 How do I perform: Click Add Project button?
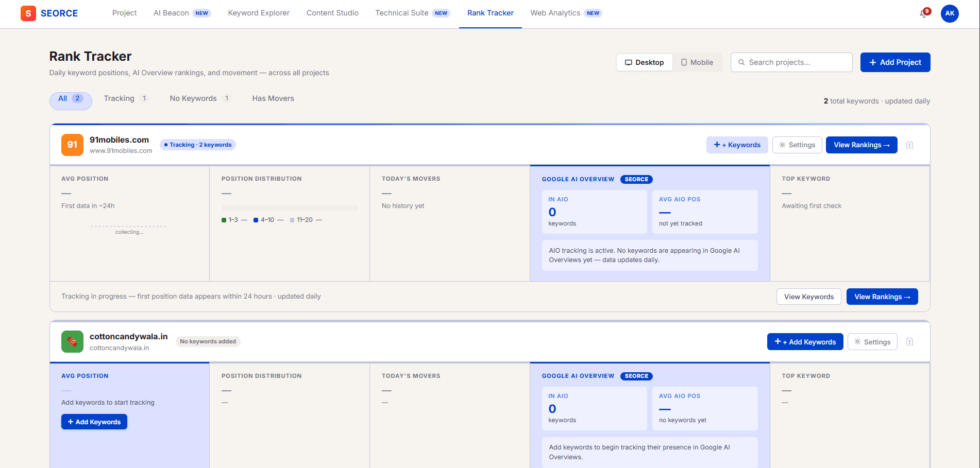pos(895,62)
